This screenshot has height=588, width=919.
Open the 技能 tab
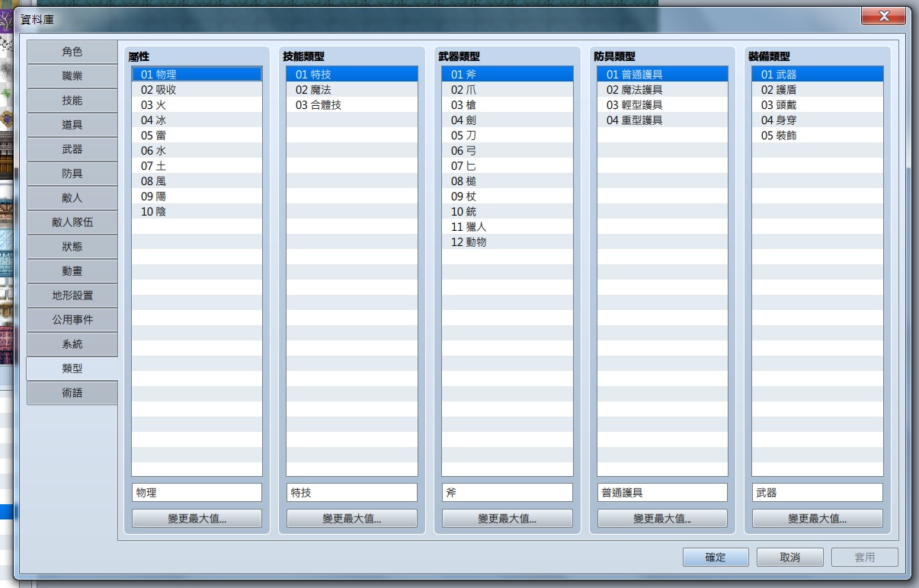[72, 101]
